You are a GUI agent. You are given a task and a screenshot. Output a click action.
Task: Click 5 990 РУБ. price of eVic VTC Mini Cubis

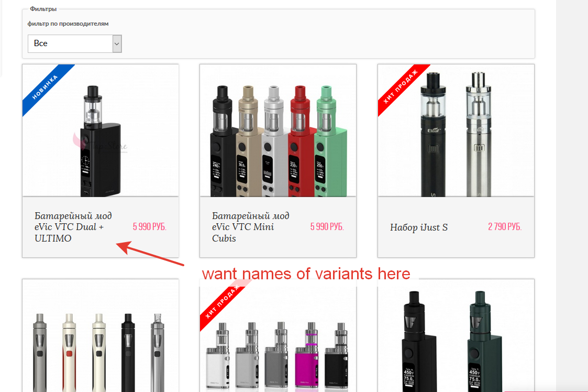[327, 226]
